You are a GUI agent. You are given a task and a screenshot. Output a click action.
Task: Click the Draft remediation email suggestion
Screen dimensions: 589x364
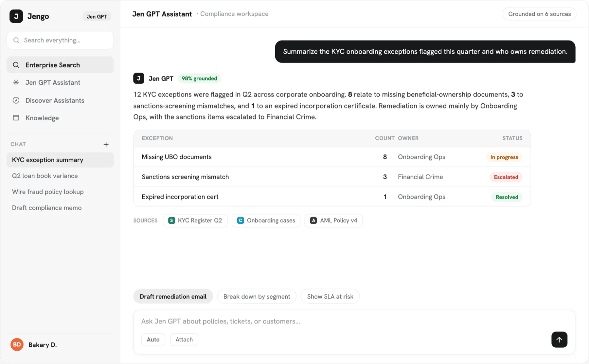pyautogui.click(x=173, y=296)
